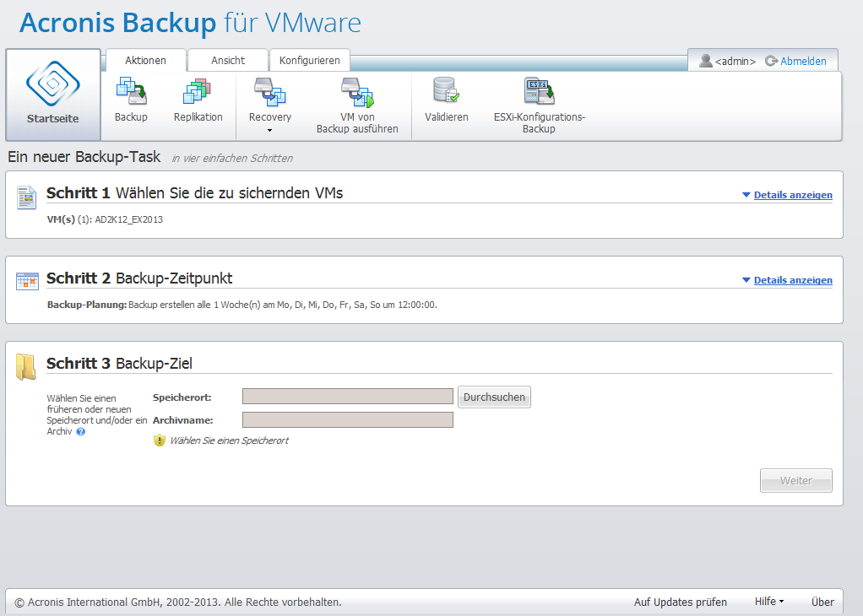Click the Backup-Planung schedule text
863x616 pixels.
242,305
